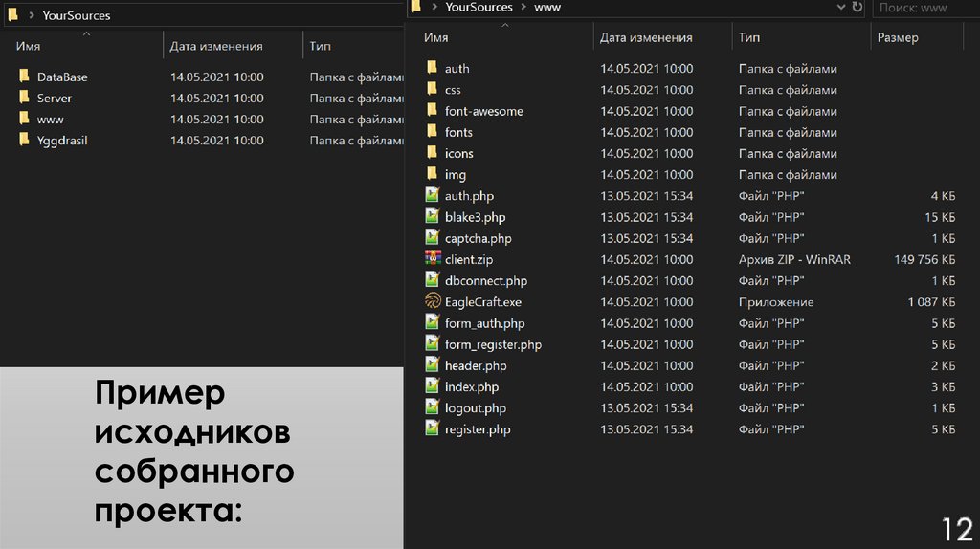980x549 pixels.
Task: Click YourSources breadcrumb in left window
Action: coord(77,15)
